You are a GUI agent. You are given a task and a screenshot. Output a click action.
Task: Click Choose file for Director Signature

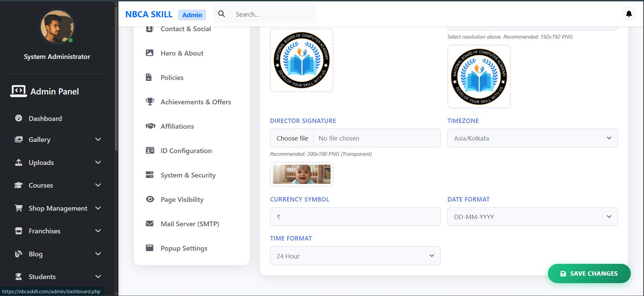tap(292, 138)
